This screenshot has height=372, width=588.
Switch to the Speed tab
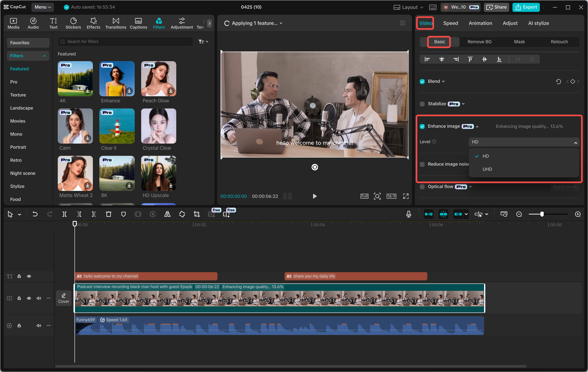(451, 23)
